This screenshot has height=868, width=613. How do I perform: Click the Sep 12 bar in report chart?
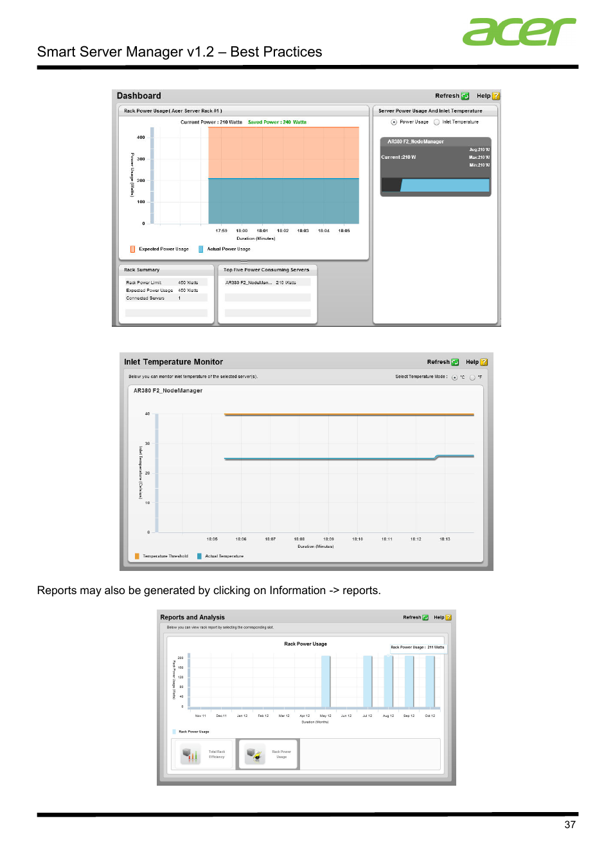coord(409,682)
